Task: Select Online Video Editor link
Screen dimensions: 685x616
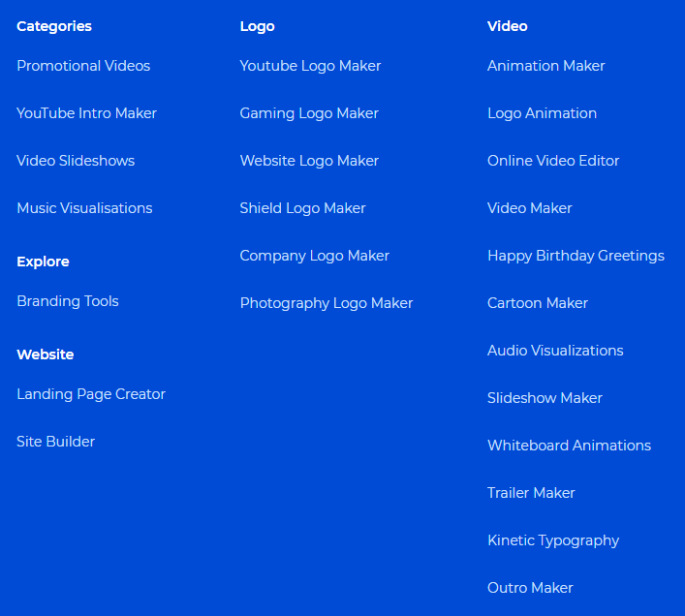Action: 552,161
